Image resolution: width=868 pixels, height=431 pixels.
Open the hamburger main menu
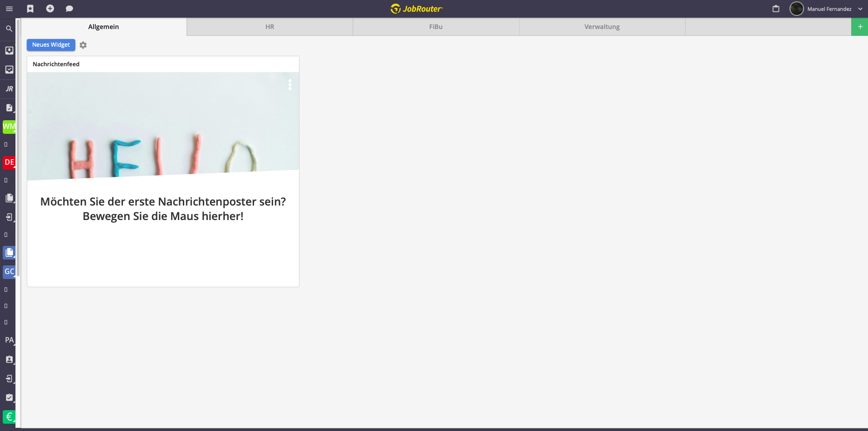pyautogui.click(x=9, y=9)
